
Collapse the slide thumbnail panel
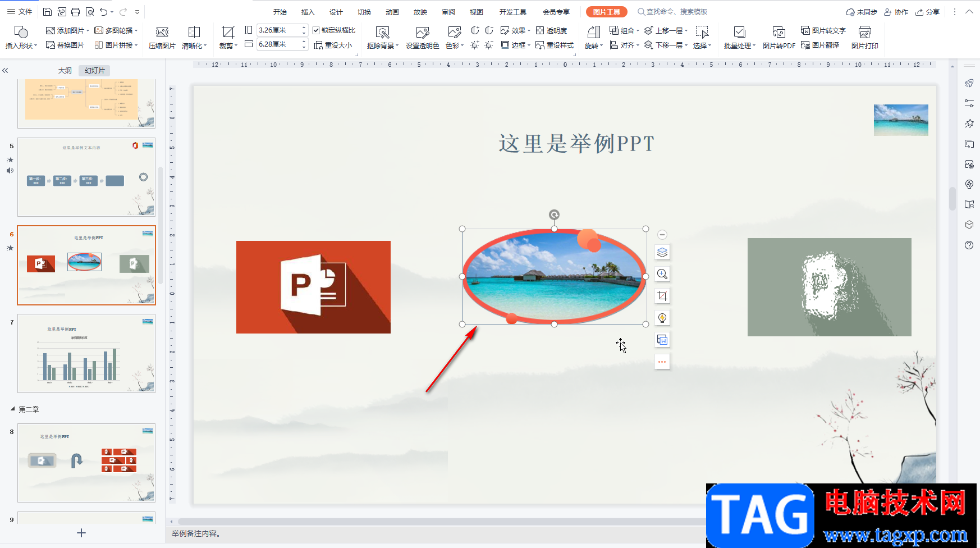click(x=5, y=71)
